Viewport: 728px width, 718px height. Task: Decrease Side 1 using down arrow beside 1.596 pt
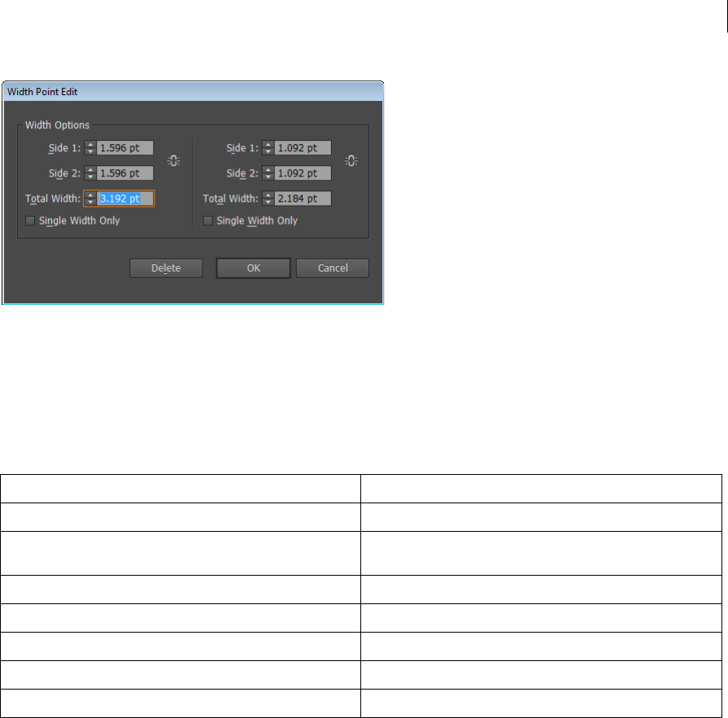tap(90, 151)
